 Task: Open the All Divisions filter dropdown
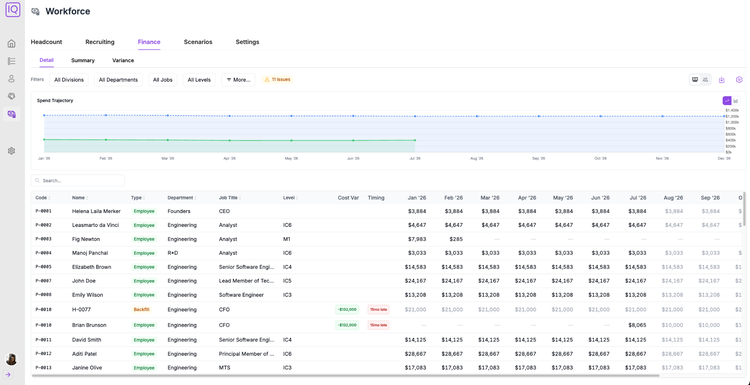coord(69,80)
